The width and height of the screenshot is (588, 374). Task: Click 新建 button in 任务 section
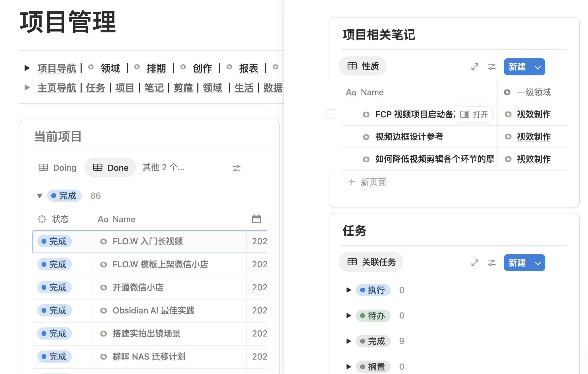pyautogui.click(x=517, y=263)
